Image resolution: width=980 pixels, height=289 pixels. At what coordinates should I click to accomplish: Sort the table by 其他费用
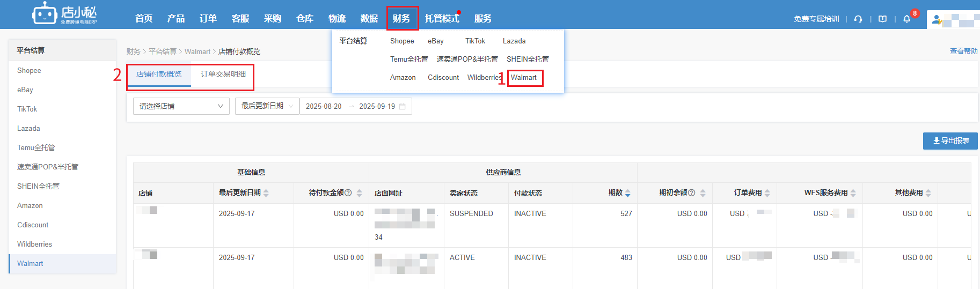tap(928, 193)
